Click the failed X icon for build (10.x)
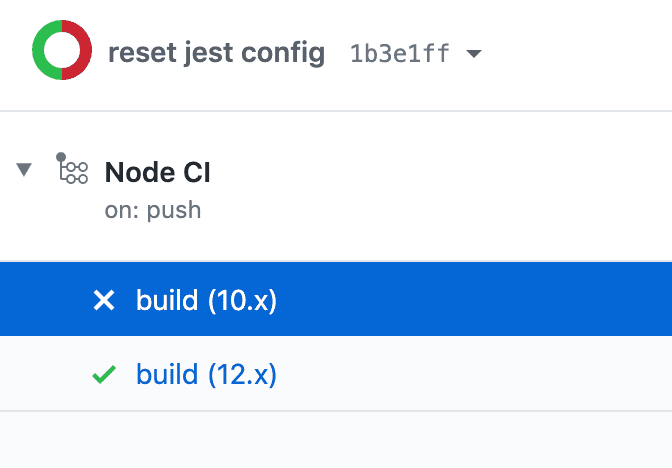This screenshot has width=672, height=468. point(104,300)
